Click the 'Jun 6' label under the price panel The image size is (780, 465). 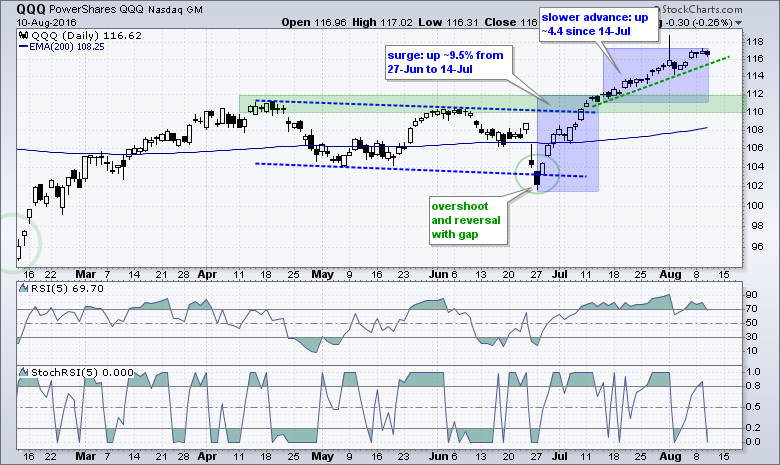point(443,274)
